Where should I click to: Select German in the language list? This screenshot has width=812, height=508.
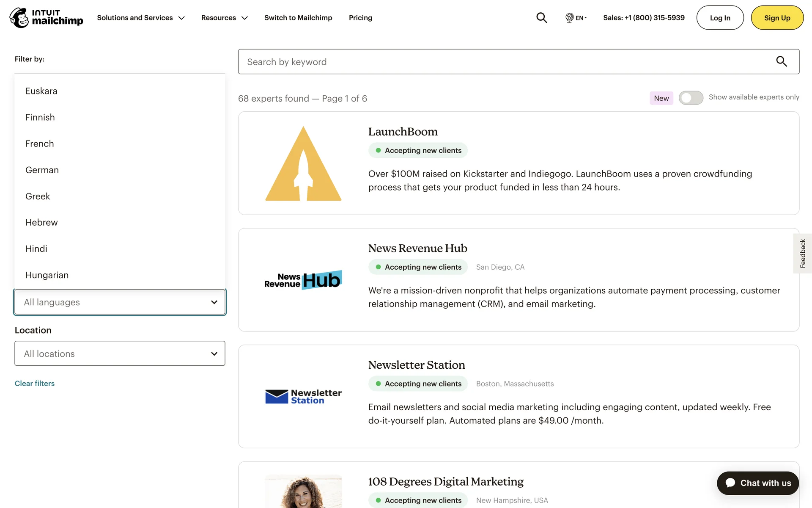click(x=42, y=170)
